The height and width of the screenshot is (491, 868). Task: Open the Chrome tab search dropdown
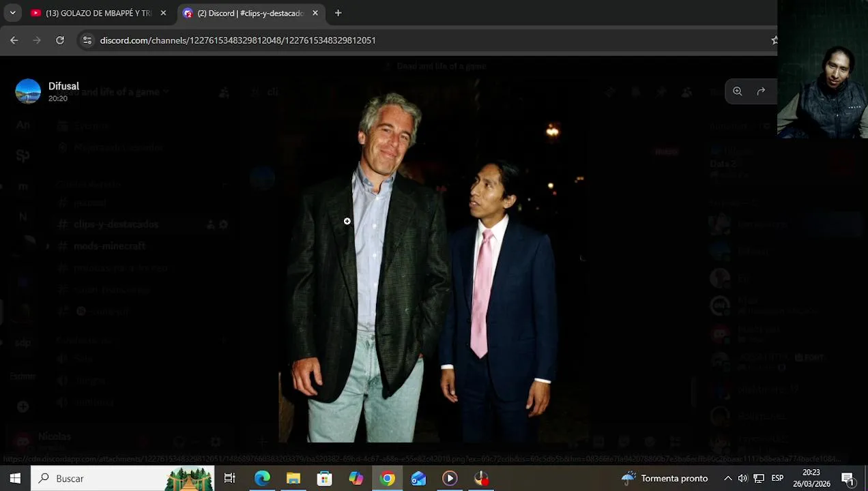12,13
